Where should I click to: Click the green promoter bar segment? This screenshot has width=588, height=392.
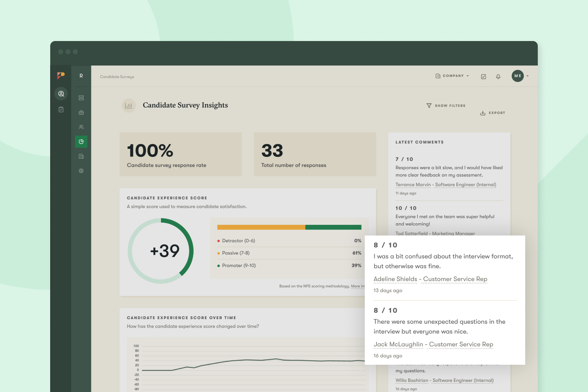(333, 227)
